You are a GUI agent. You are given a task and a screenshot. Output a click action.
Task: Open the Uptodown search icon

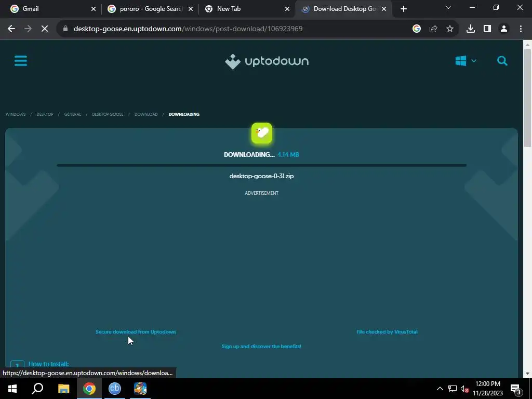pyautogui.click(x=502, y=61)
